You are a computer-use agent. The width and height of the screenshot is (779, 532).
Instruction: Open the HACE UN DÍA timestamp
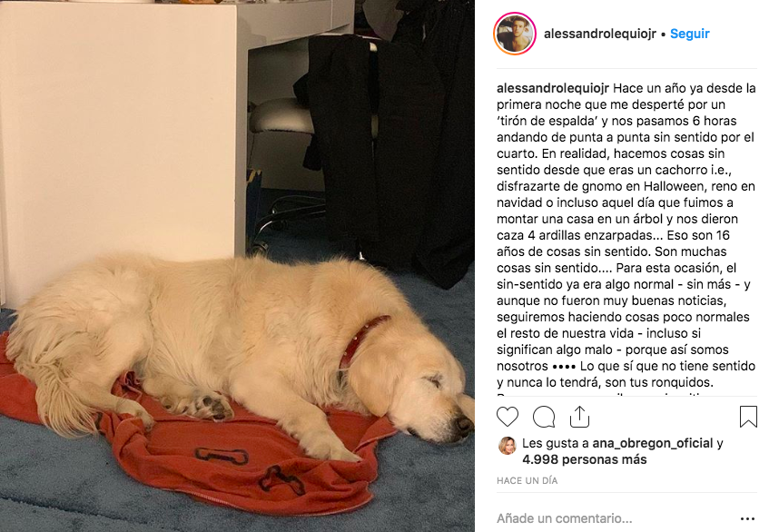[x=528, y=480]
